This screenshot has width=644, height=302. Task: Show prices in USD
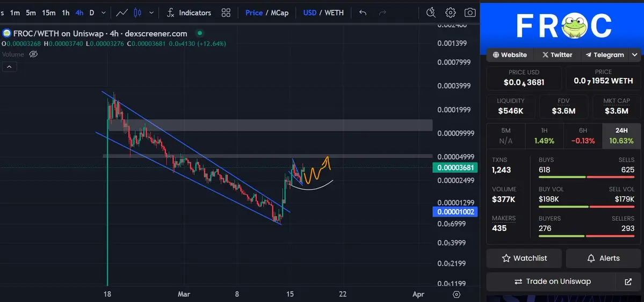pos(310,13)
